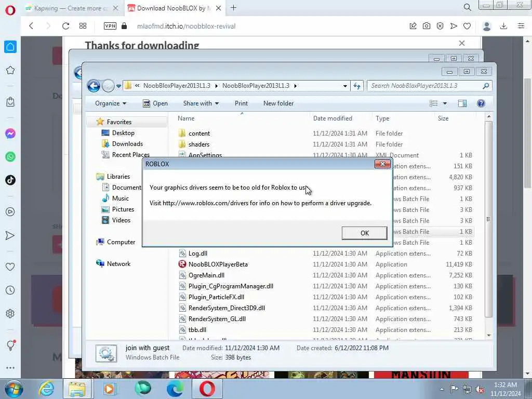The width and height of the screenshot is (532, 399).
Task: Open Opera main menu logo
Action: coord(10,10)
